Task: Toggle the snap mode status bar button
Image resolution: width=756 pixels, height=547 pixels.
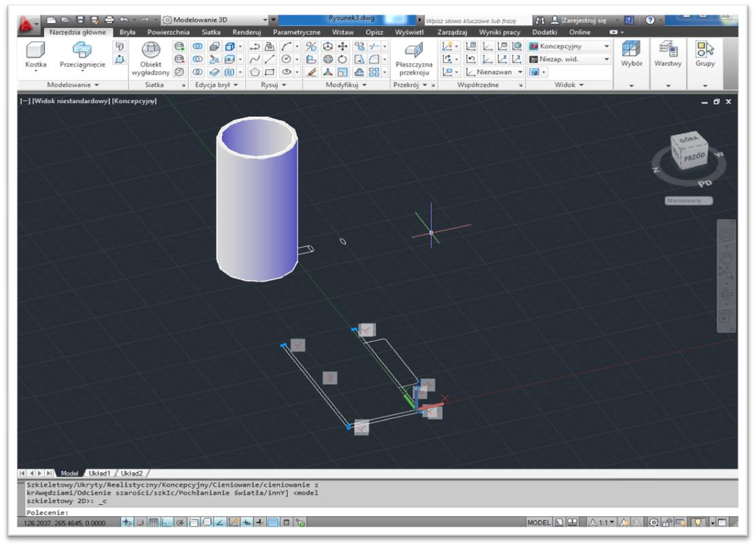Action: [x=141, y=523]
